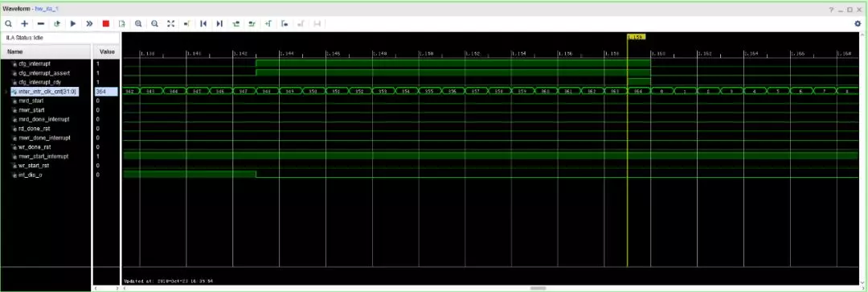868x292 pixels.
Task: Select the mrd_done_interrupt signal
Action: pyautogui.click(x=43, y=119)
